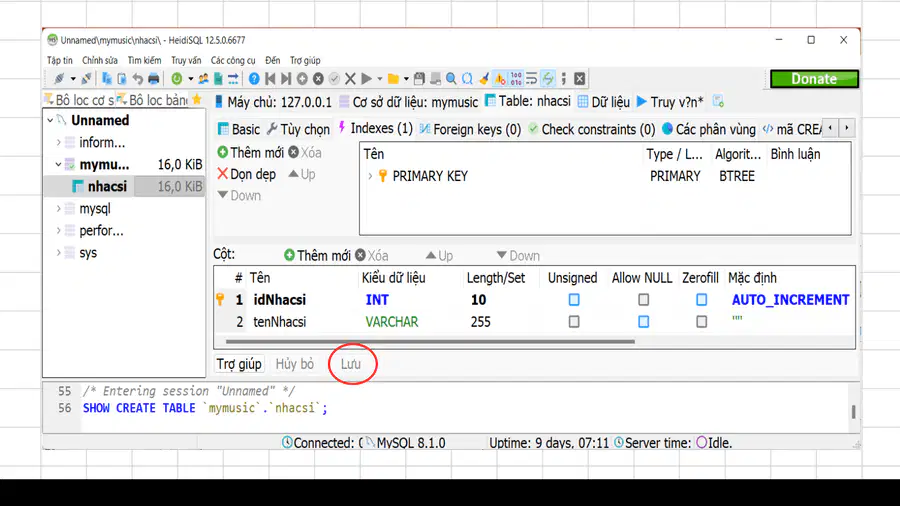The height and width of the screenshot is (506, 900).
Task: Click the Lưu save button
Action: 351,364
